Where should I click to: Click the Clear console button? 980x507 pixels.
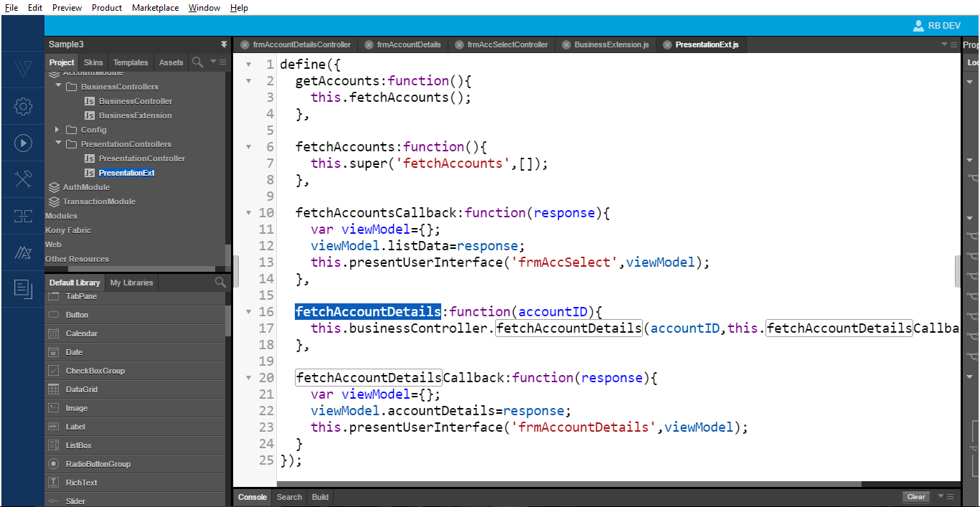coord(916,496)
